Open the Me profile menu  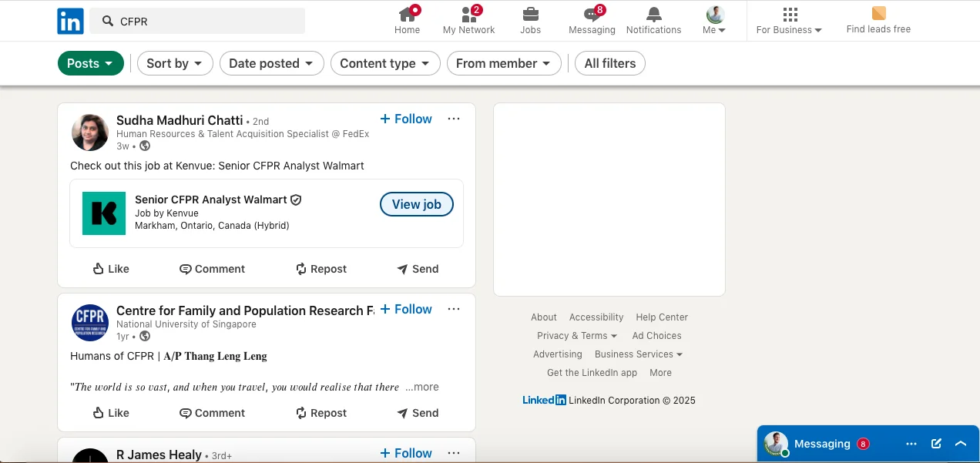[715, 21]
